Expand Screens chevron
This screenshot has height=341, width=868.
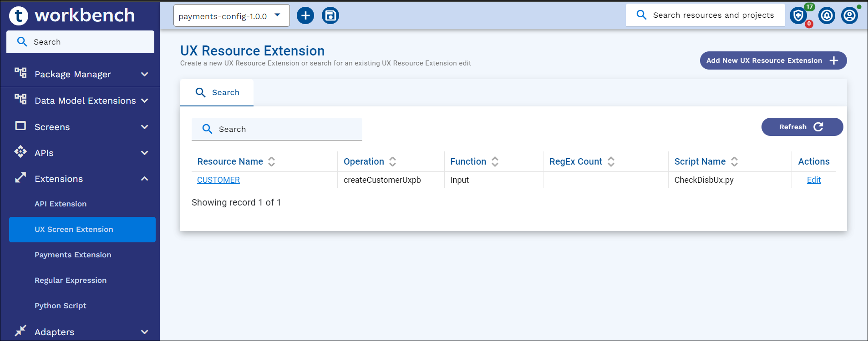point(145,127)
